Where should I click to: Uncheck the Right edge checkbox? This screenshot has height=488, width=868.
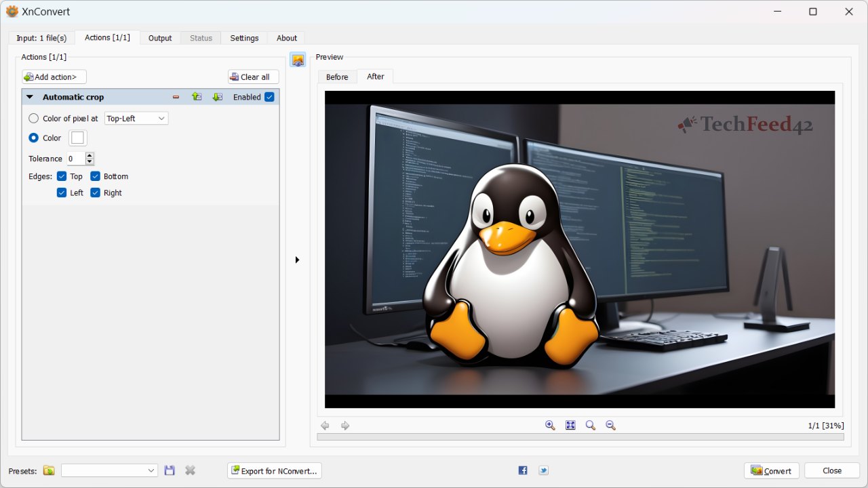tap(95, 193)
